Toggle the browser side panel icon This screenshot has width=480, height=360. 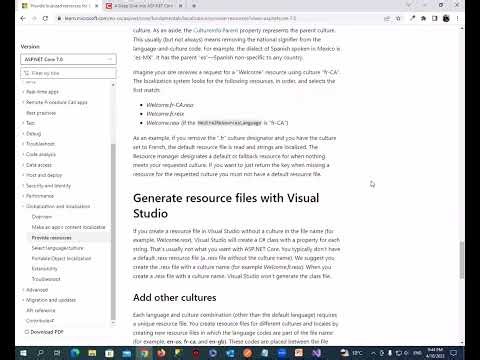[435, 19]
